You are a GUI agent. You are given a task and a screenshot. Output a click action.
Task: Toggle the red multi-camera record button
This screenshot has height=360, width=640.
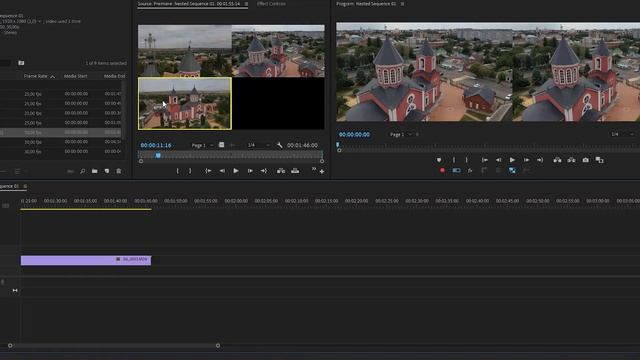(442, 170)
